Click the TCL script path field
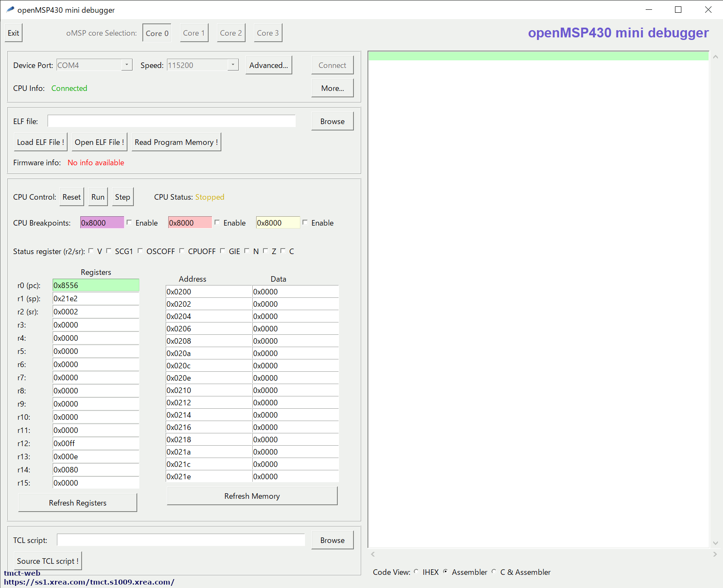Viewport: 723px width, 588px height. [181, 540]
